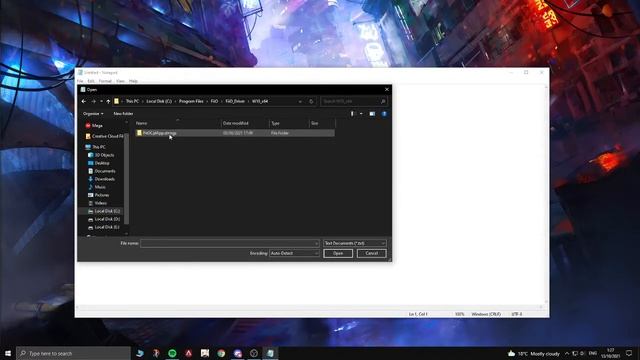Open the Organize dropdown menu

93,113
